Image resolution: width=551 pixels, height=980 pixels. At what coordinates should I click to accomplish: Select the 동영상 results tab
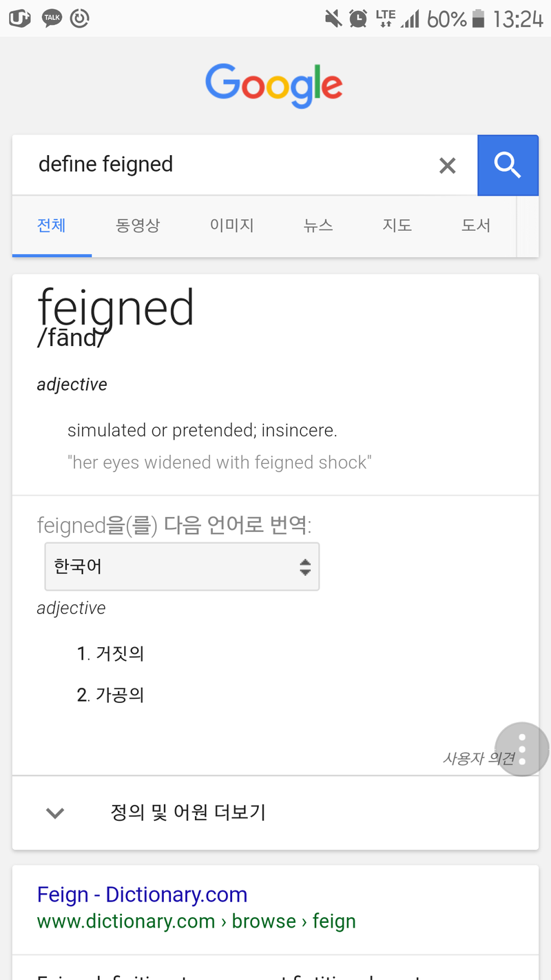(138, 225)
